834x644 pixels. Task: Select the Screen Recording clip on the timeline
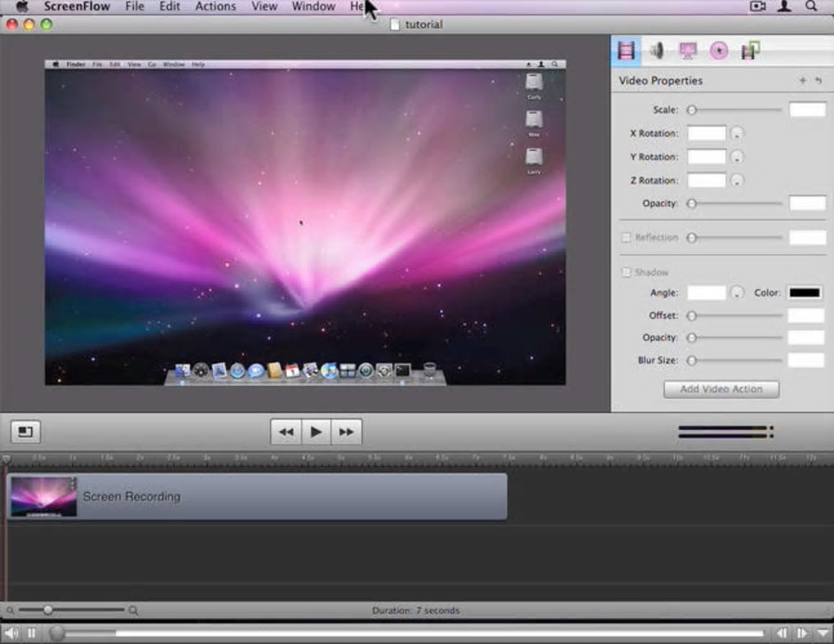pyautogui.click(x=257, y=496)
